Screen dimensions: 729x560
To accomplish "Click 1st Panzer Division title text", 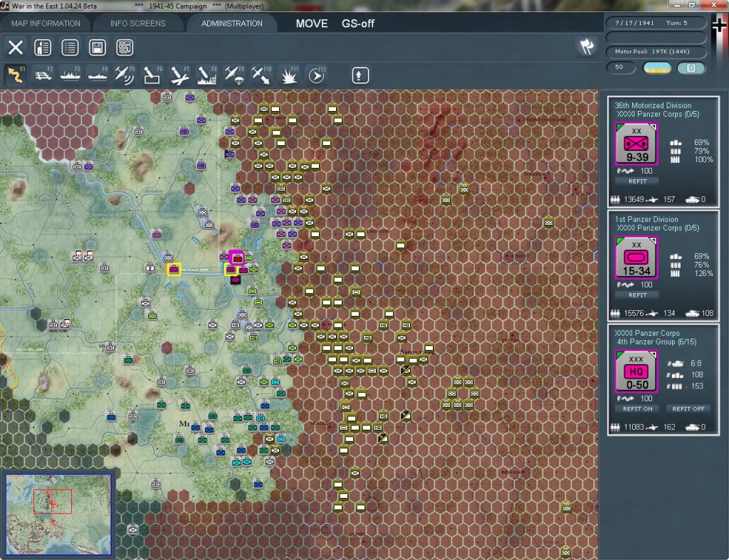I will [646, 219].
